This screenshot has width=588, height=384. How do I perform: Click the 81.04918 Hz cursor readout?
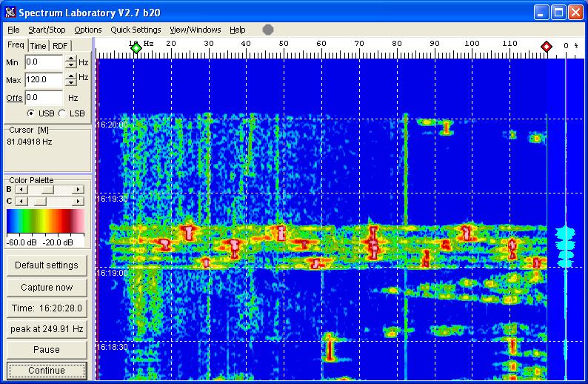point(29,142)
